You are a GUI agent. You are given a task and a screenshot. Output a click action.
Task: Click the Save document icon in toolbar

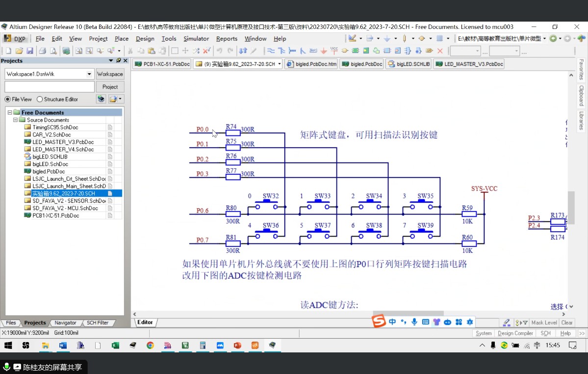coord(30,51)
